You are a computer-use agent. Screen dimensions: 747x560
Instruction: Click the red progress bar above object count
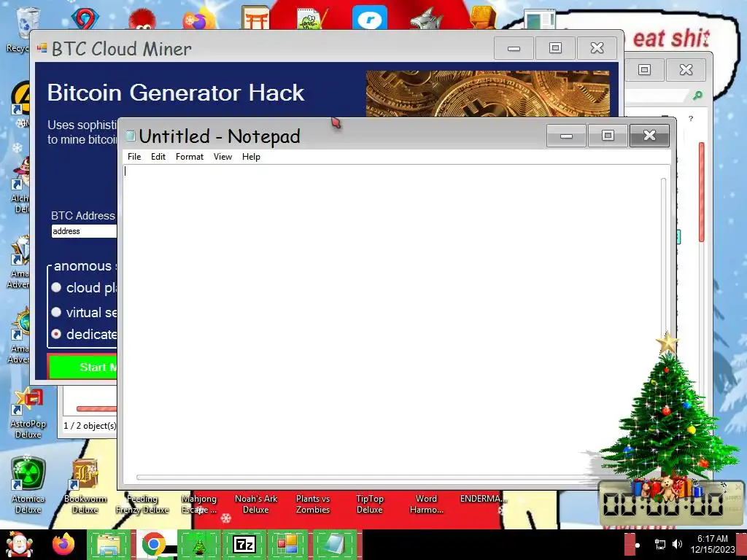pos(97,408)
